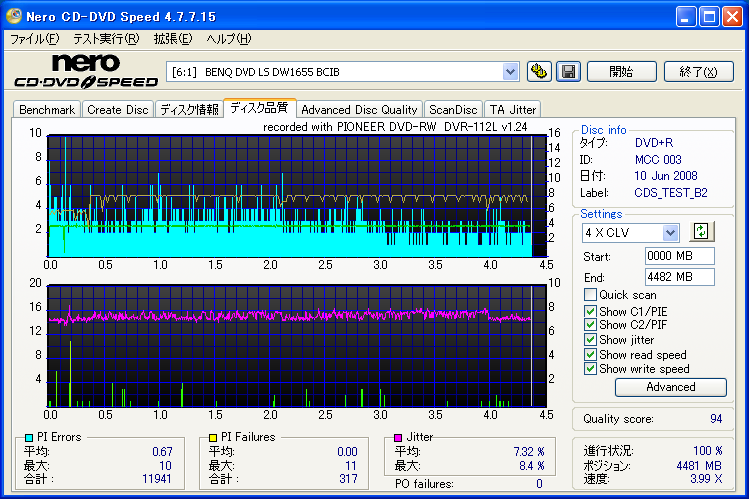Click the Nero app icon in title bar
Viewport: 749px width, 499px height.
click(14, 17)
